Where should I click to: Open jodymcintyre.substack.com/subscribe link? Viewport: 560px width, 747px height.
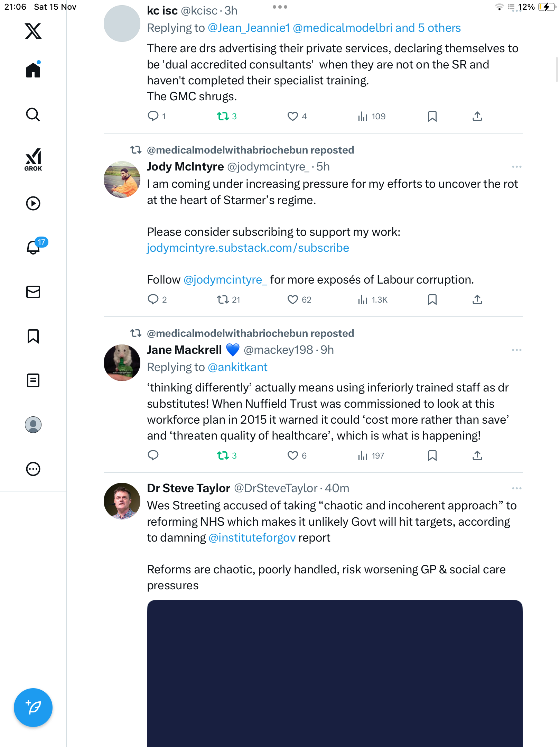pyautogui.click(x=248, y=248)
